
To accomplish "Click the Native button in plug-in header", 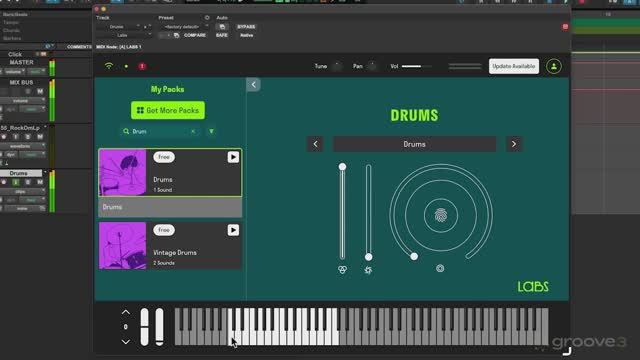I will [246, 36].
